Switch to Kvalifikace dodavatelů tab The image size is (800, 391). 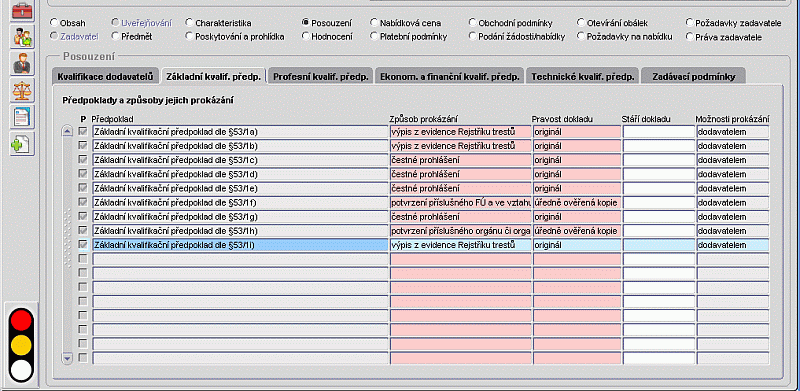coord(105,77)
